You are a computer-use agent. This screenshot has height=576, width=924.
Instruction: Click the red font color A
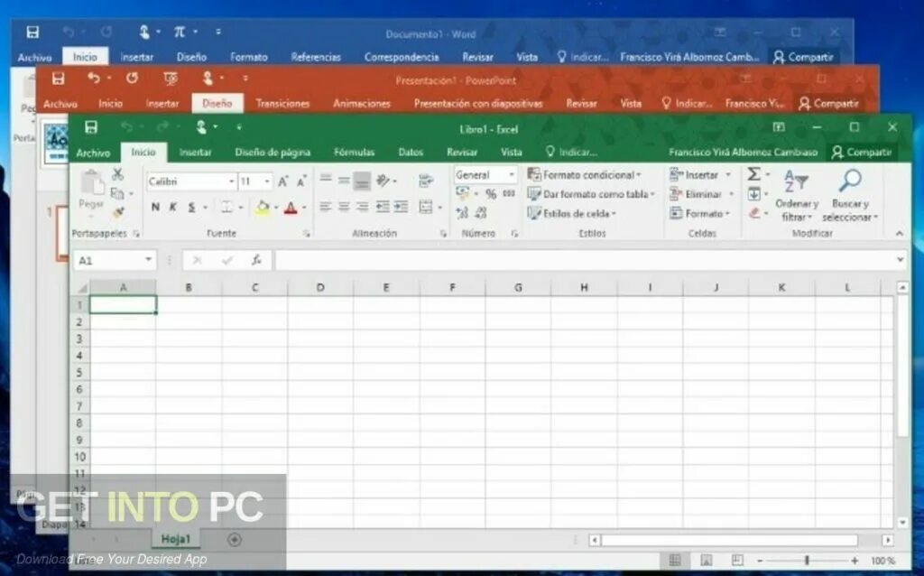click(291, 207)
